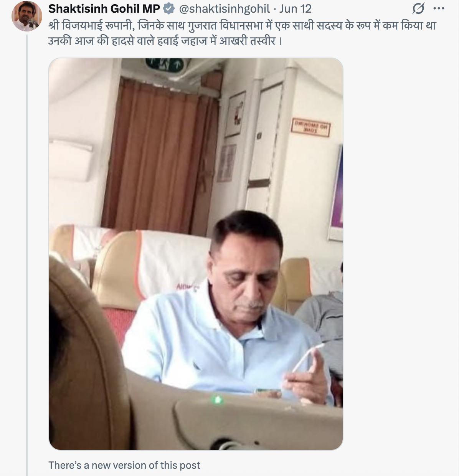Open the Shaktisinh Gohil MP display name
The width and height of the screenshot is (459, 476).
click(104, 8)
